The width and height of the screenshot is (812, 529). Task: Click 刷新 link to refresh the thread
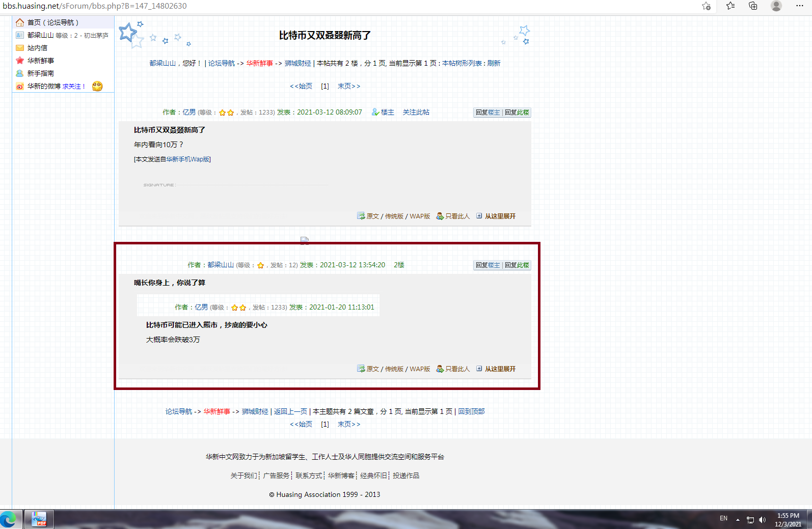[494, 63]
